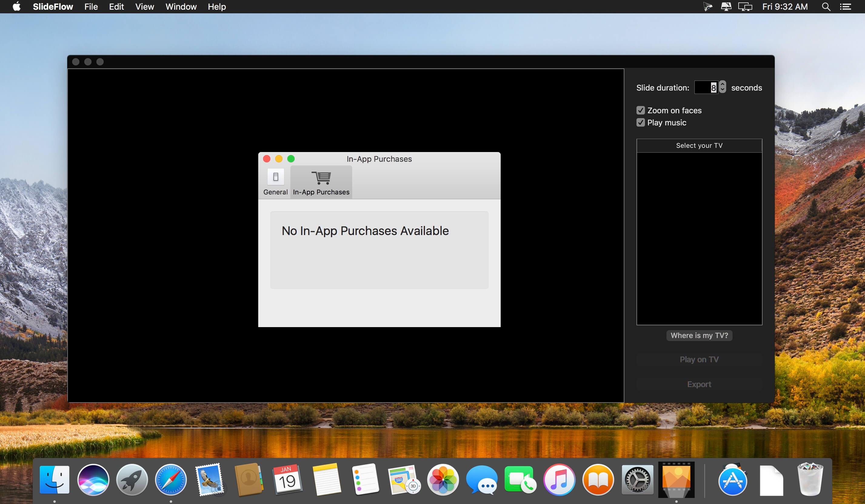Select the In-App Purchases tab

(321, 182)
